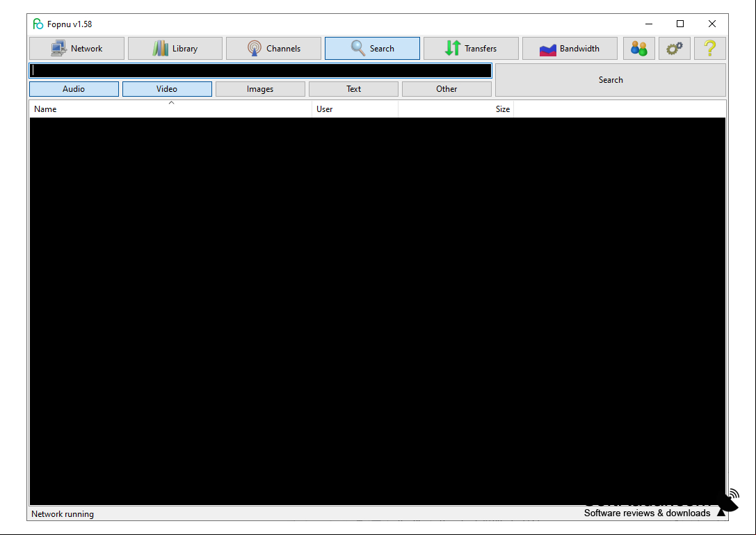Click the Network running status text
Viewport: 756px width, 535px height.
pyautogui.click(x=63, y=514)
